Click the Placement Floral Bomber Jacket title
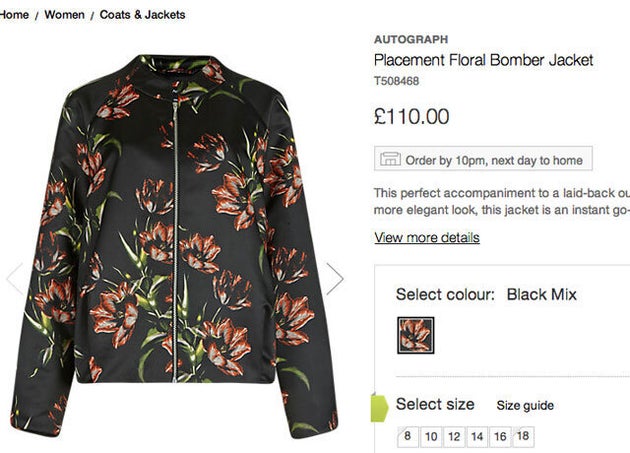Viewport: 630px width, 453px height. tap(483, 60)
